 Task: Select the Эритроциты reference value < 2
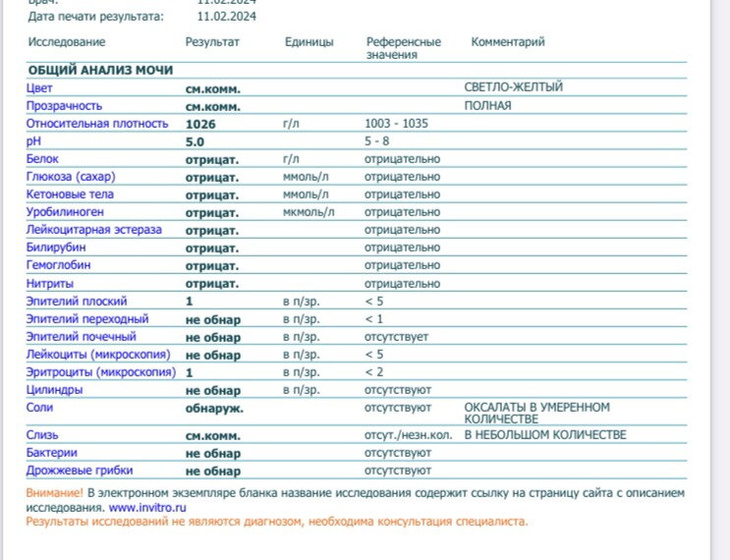point(374,372)
